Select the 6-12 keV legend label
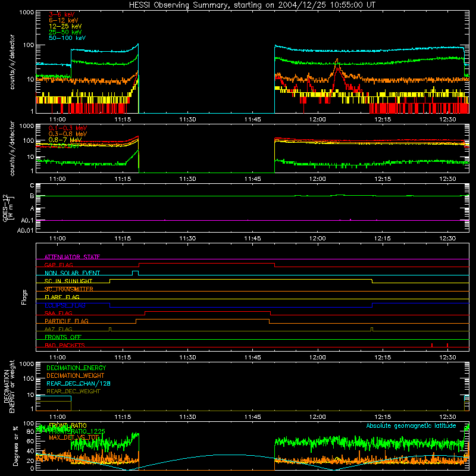This screenshot has width=476, height=476. (63, 20)
